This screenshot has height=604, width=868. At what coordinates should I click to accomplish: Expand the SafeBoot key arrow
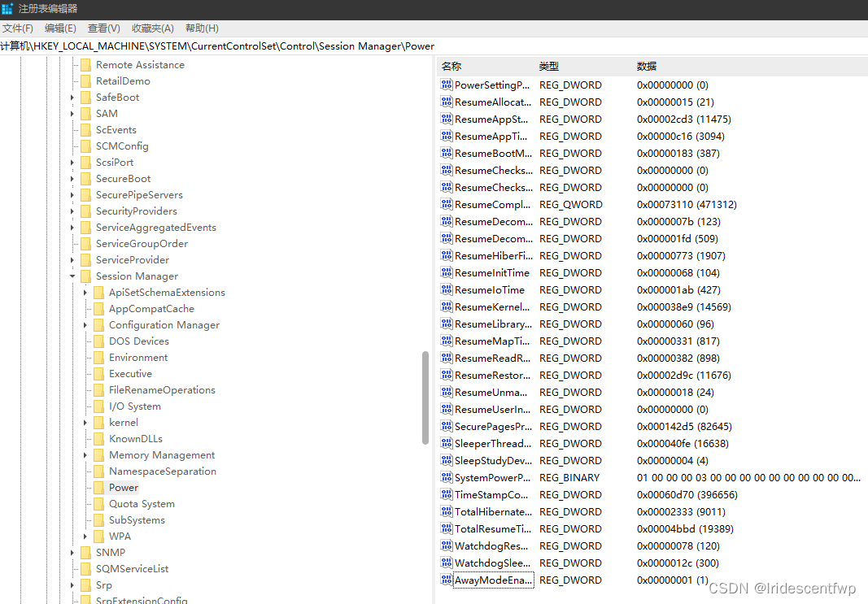72,98
